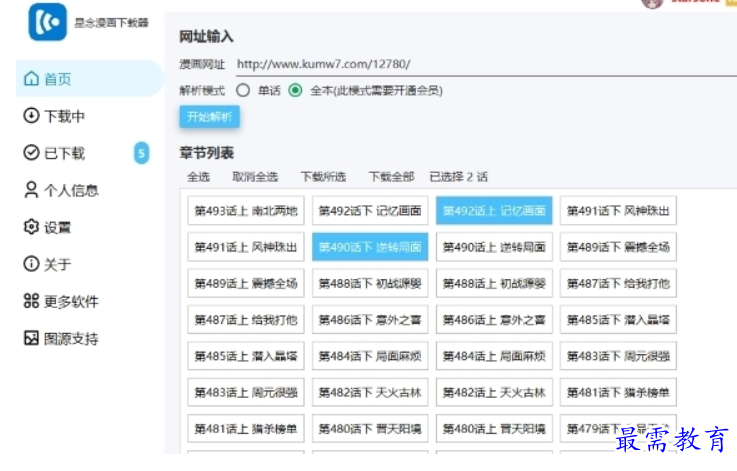Select chapter 第482话下 天火古林
Viewport: 737px width, 471px height.
(x=370, y=392)
